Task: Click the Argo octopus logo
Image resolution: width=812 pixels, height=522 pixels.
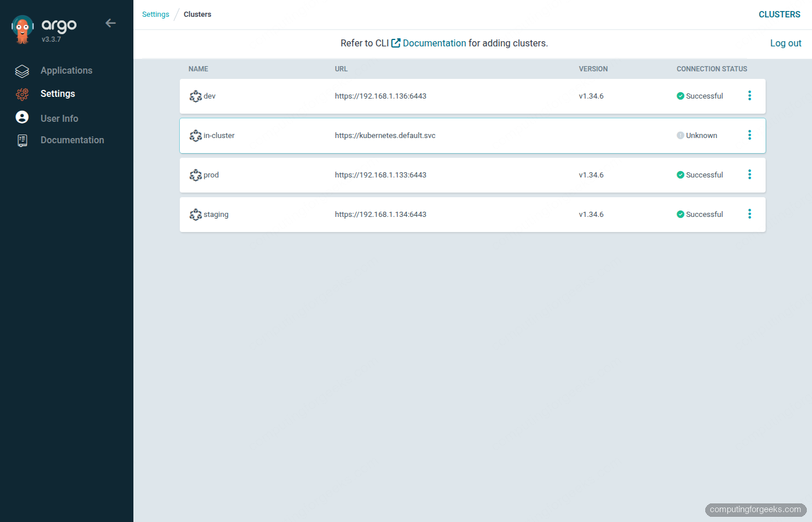Action: tap(21, 28)
